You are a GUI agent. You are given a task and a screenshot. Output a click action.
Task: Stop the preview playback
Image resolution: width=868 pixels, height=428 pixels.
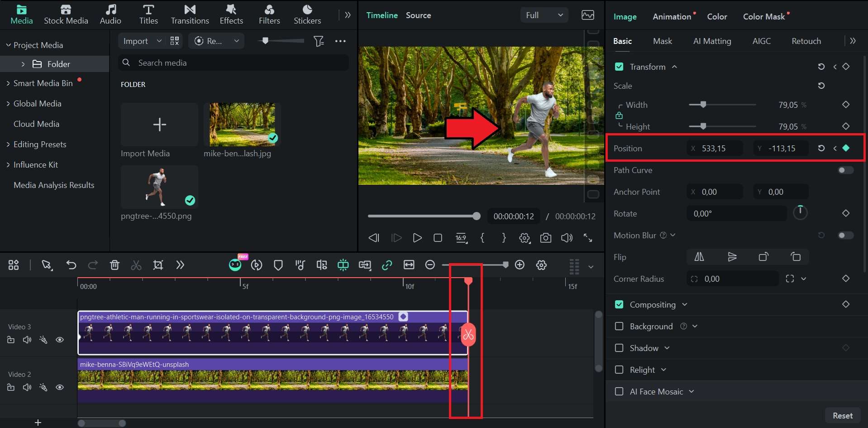tap(438, 238)
